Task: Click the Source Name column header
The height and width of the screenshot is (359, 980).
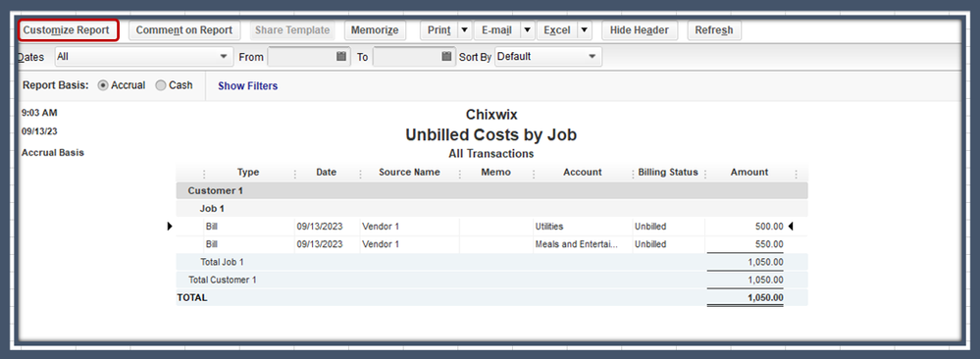Action: (x=409, y=173)
